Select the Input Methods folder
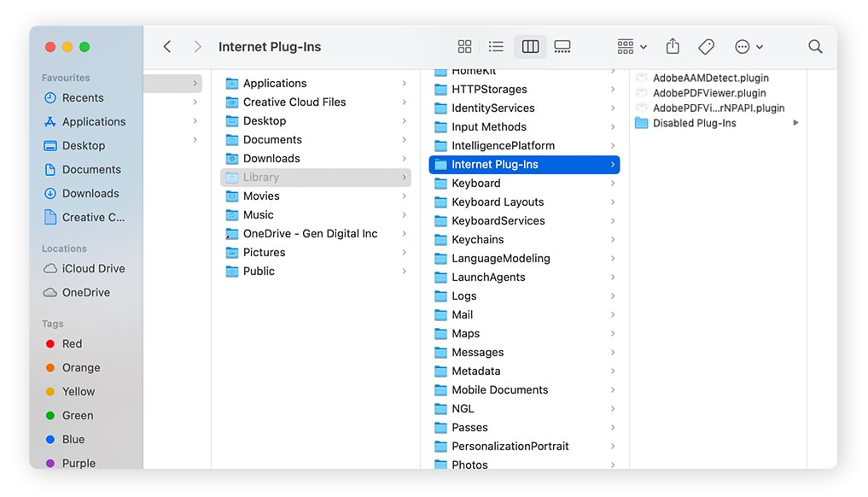Image resolution: width=868 pixels, height=497 pixels. [524, 127]
